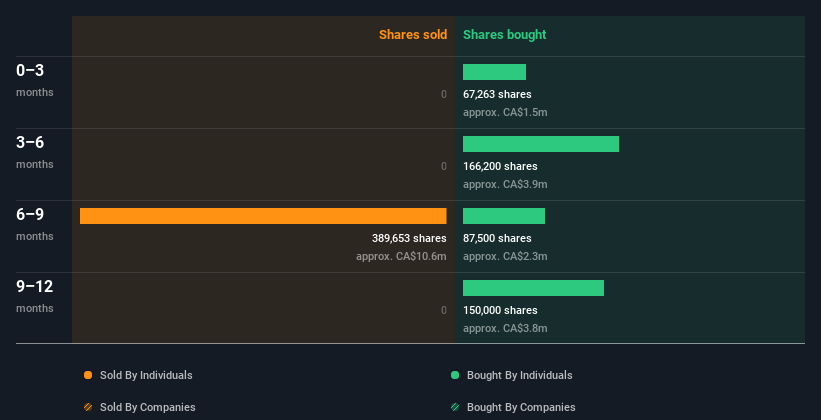Click the 389,653 shares sold value

(x=409, y=238)
